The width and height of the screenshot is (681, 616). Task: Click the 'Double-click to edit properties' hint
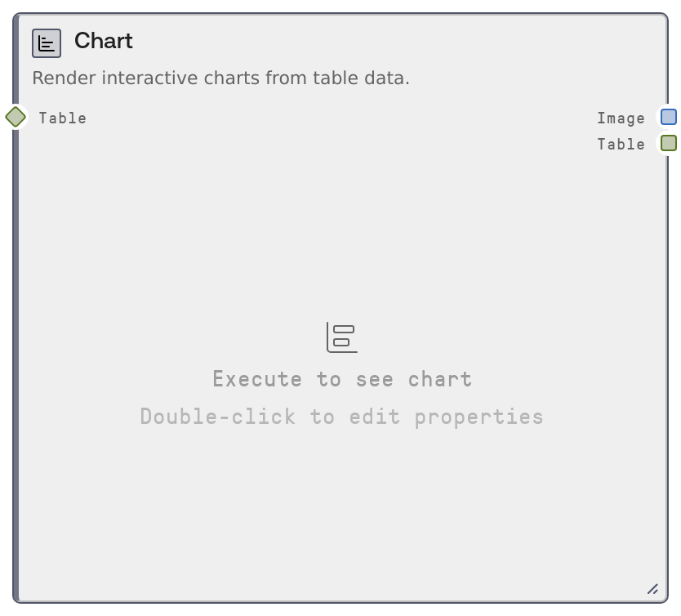coord(342,417)
